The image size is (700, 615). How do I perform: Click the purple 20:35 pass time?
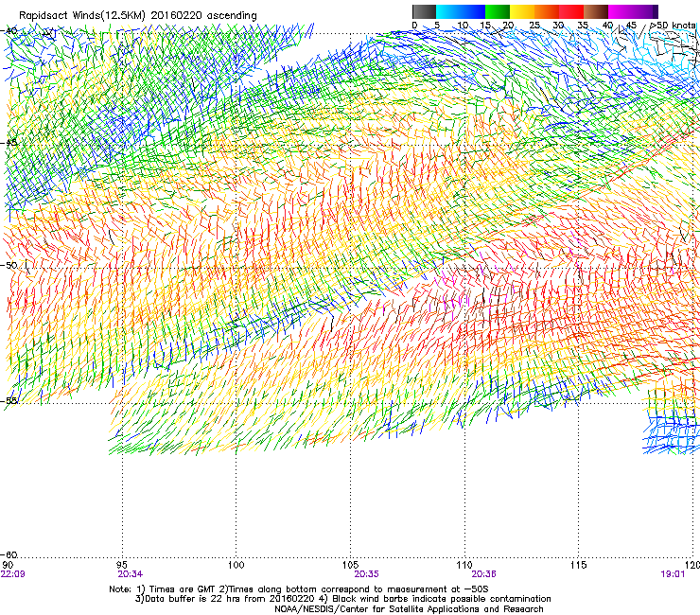point(366,574)
